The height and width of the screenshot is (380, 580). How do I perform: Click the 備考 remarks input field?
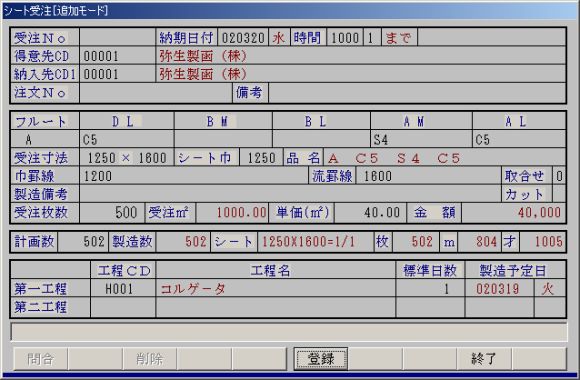point(417,93)
